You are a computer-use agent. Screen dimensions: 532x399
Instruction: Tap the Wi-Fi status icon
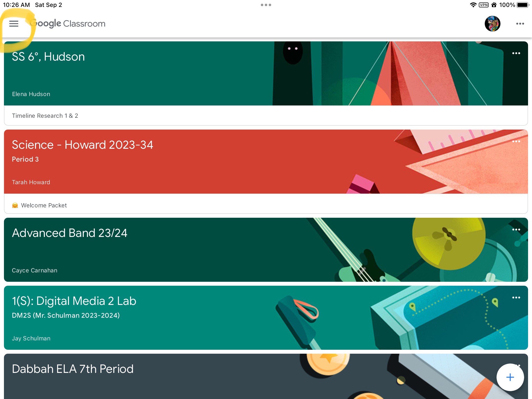[x=473, y=5]
